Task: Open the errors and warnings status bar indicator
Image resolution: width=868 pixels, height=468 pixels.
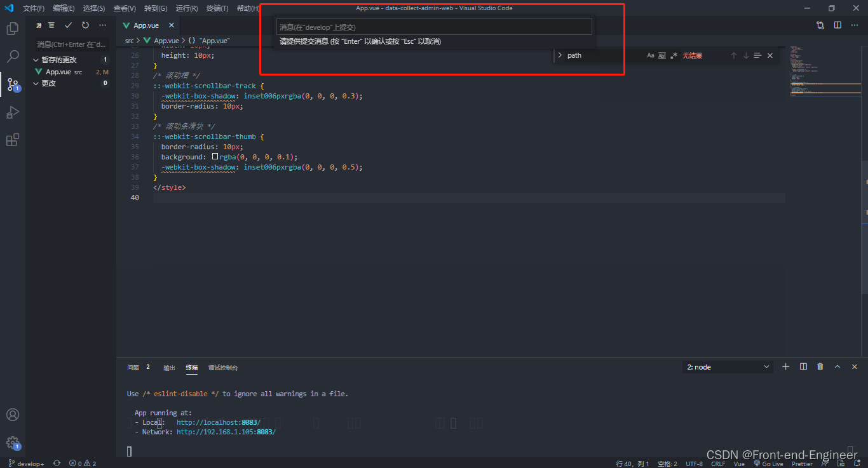Action: coord(83,464)
